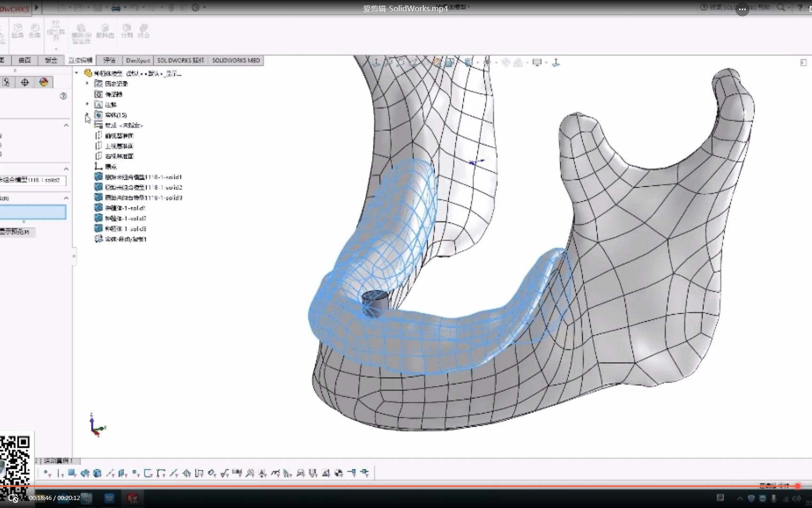Select the 右视基准面 right plane in tree
Screen dimensions: 812x508
(114, 156)
